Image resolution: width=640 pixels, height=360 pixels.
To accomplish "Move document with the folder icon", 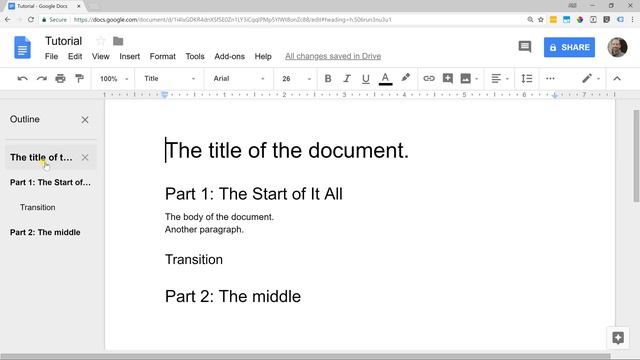I will coord(118,41).
